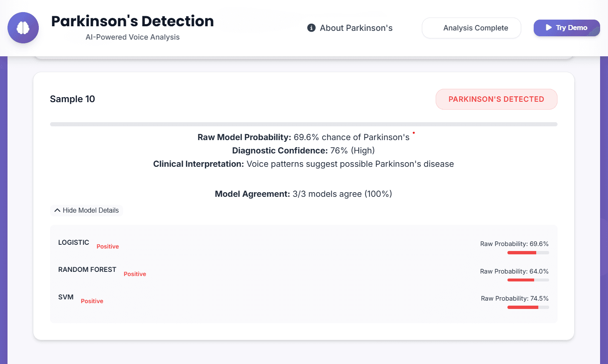Image resolution: width=608 pixels, height=364 pixels.
Task: Click the Analysis Complete button
Action: [x=471, y=28]
